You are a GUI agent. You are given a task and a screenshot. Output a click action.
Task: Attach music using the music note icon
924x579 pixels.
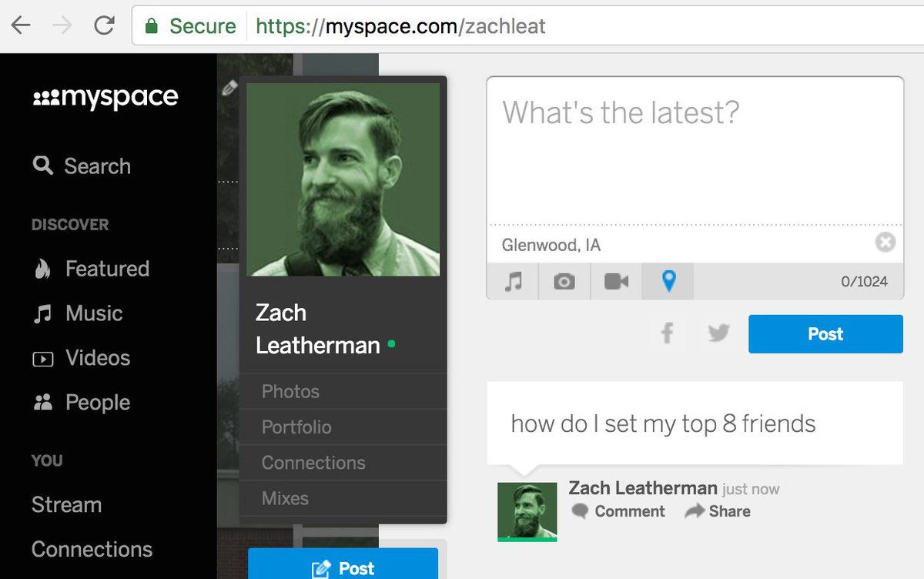point(513,282)
